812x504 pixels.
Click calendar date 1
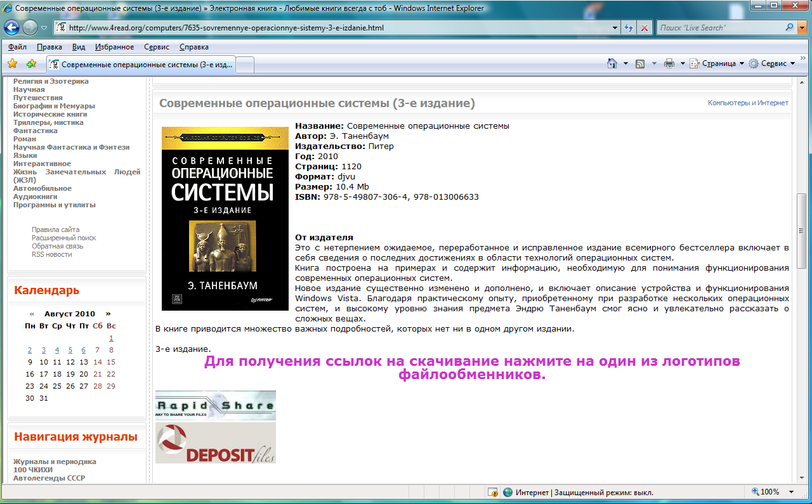[111, 338]
